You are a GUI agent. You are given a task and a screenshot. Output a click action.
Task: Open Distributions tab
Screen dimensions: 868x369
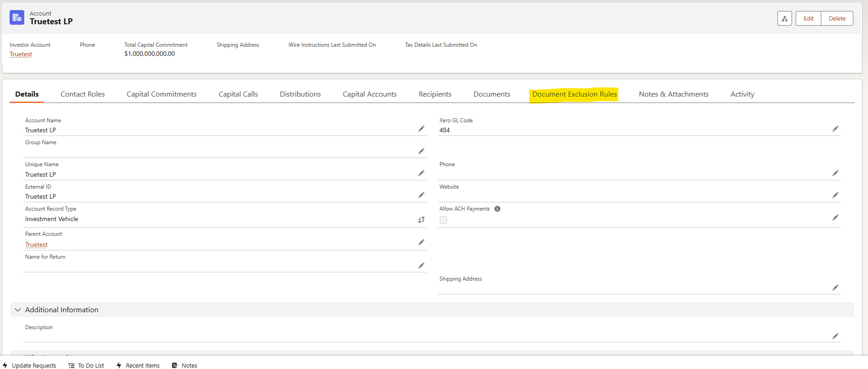[300, 94]
